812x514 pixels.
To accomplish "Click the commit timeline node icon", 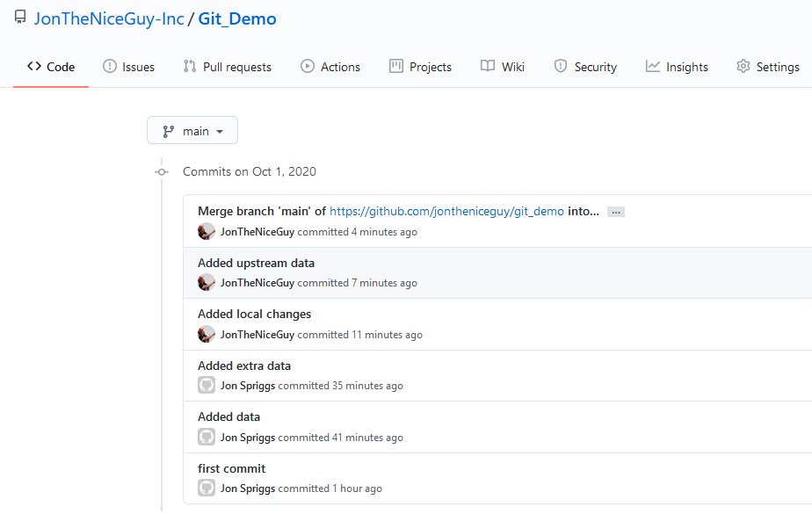I will 162,172.
